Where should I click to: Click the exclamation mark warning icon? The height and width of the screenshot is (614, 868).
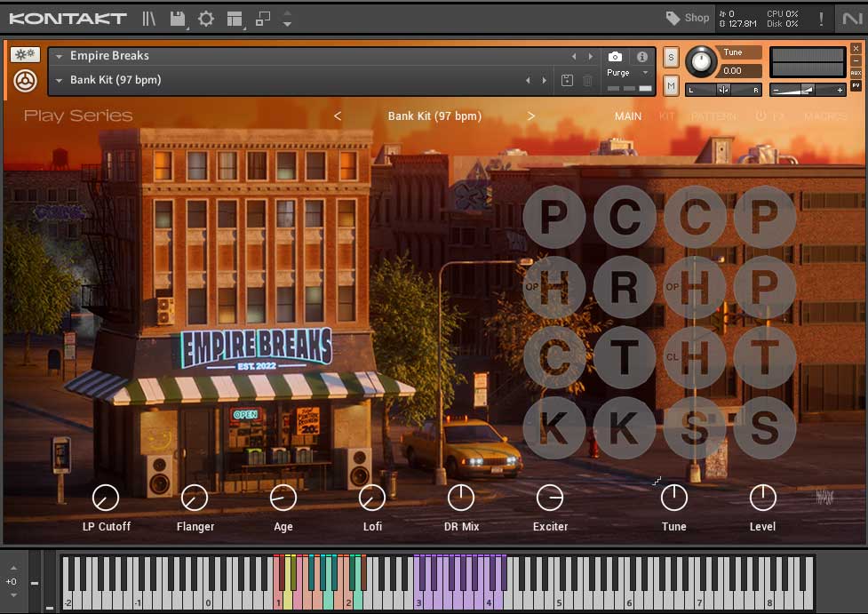[821, 19]
